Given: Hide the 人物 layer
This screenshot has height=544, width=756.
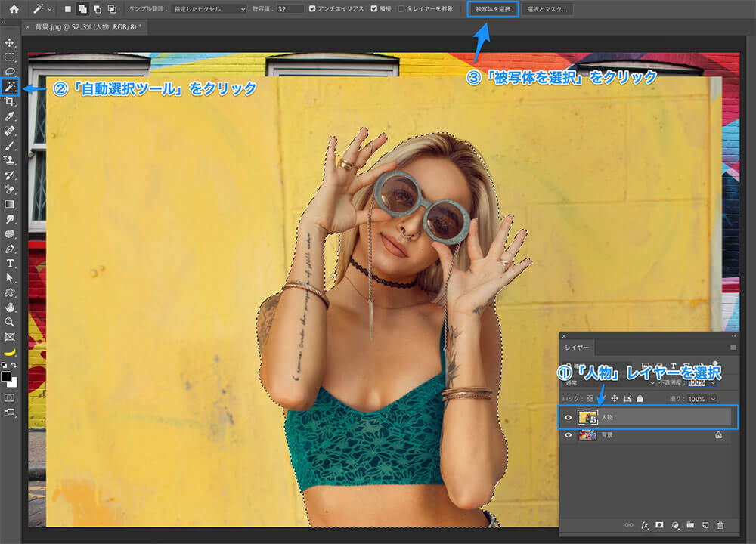Looking at the screenshot, I should 568,417.
